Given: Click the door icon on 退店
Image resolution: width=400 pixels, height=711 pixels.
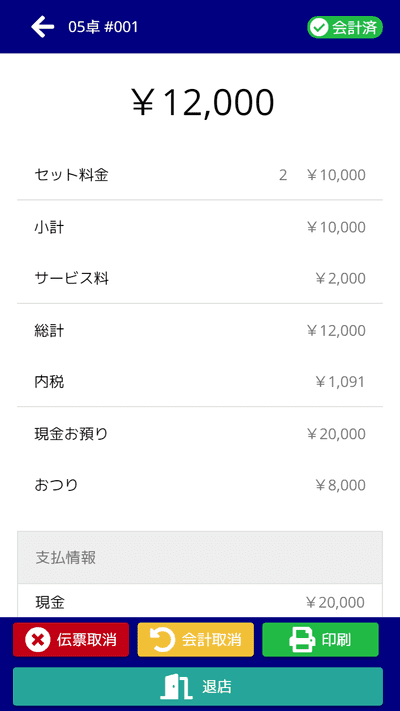Looking at the screenshot, I should tap(176, 687).
